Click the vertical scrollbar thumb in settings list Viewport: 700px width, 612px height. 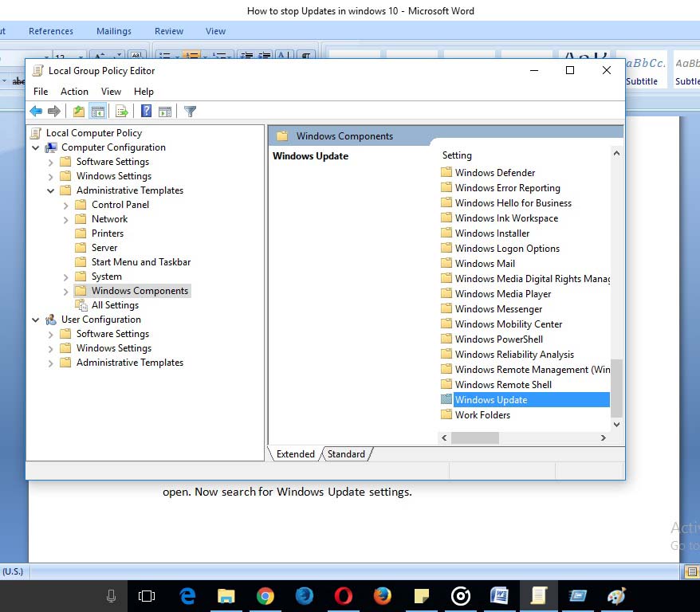616,387
